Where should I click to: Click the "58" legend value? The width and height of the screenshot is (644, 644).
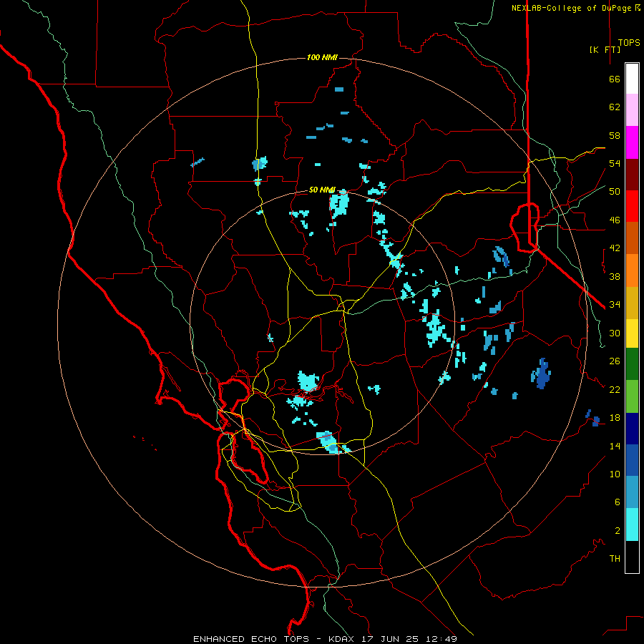[x=615, y=135]
